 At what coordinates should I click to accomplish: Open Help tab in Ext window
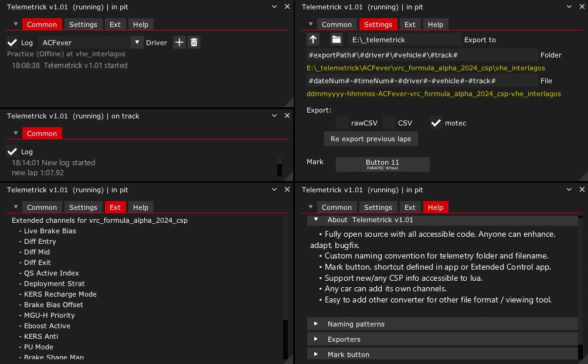[141, 207]
